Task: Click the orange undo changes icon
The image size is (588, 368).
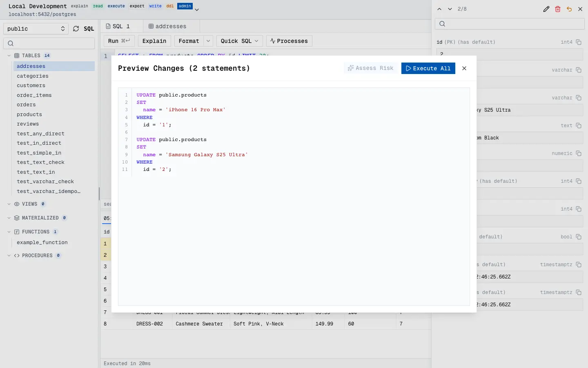Action: click(x=569, y=9)
